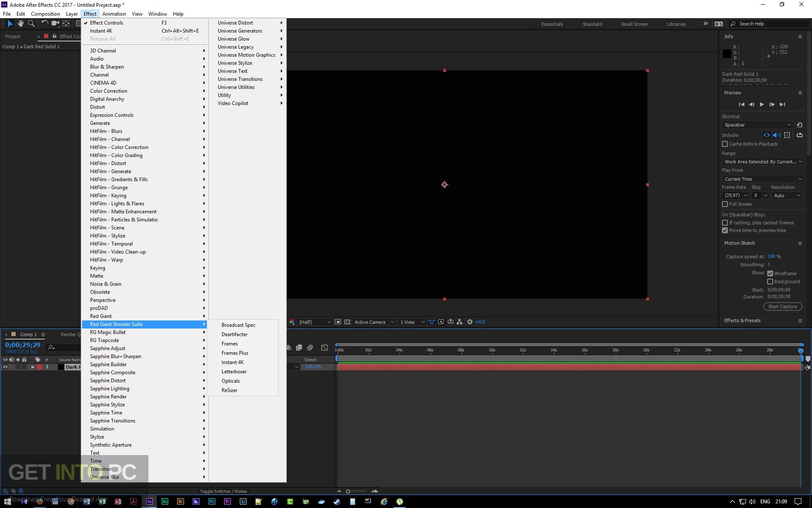Select the Rotation tool
The image size is (812, 508).
pos(44,24)
